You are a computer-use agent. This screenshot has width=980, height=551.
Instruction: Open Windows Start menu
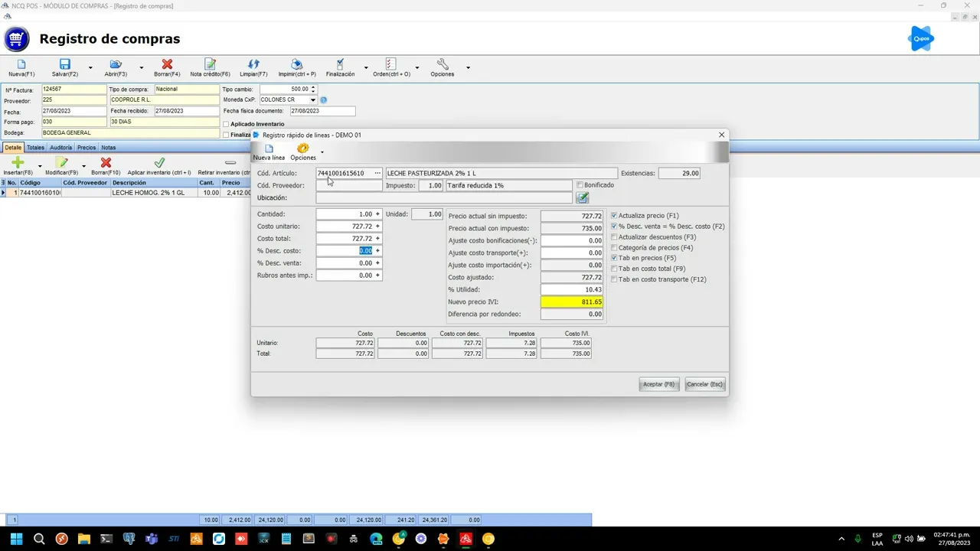[x=16, y=539]
